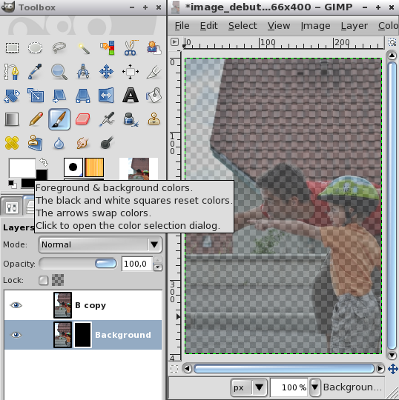The width and height of the screenshot is (399, 400).
Task: Toggle Quick Mask at canvas bottom-left corner
Action: point(174,369)
